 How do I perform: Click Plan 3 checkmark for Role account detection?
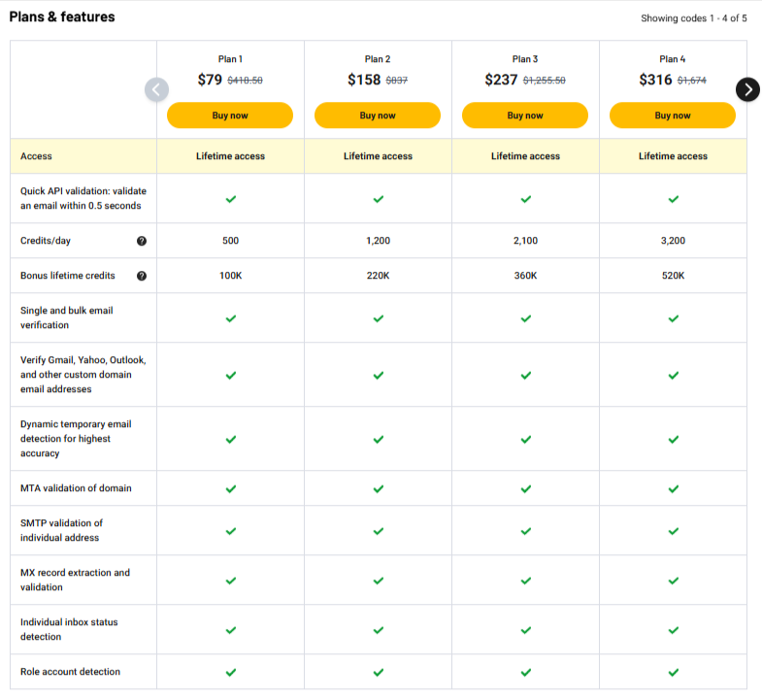click(x=526, y=672)
